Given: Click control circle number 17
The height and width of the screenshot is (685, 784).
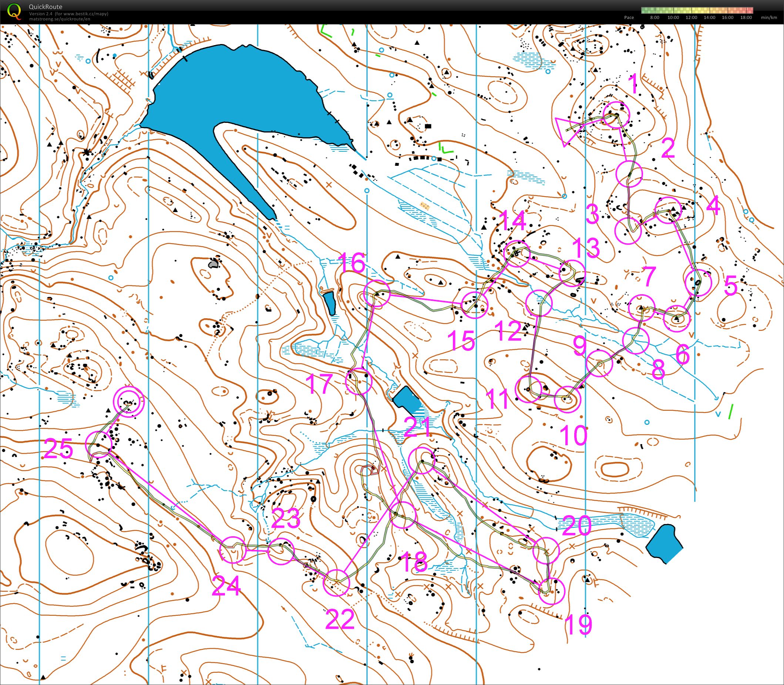Looking at the screenshot, I should (359, 381).
